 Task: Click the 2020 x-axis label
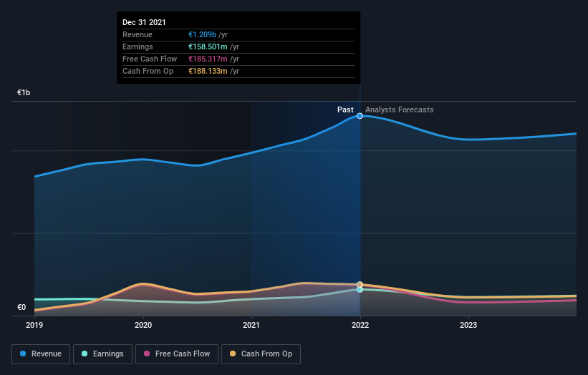143,325
